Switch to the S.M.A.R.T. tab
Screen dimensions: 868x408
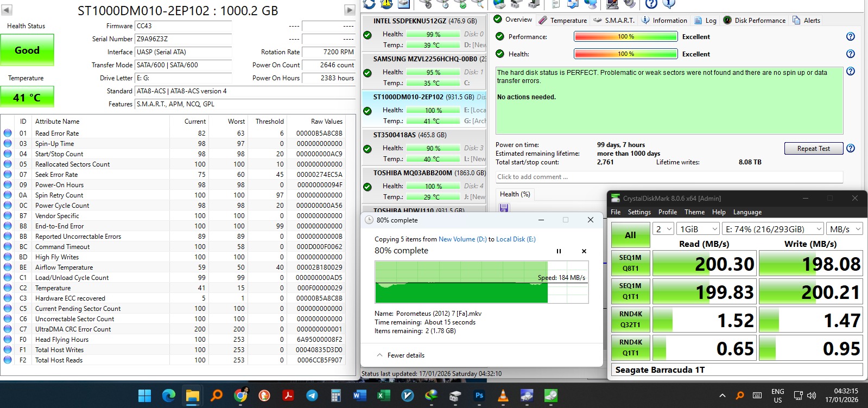614,21
